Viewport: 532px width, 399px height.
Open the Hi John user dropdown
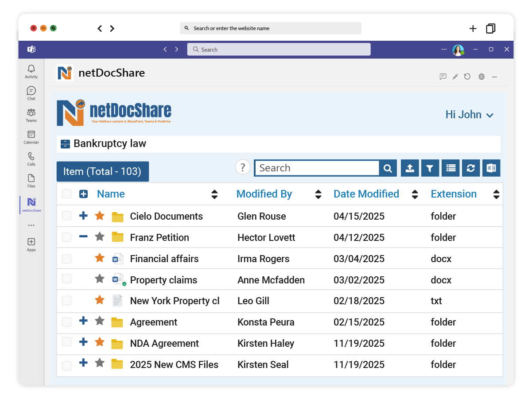tap(470, 115)
